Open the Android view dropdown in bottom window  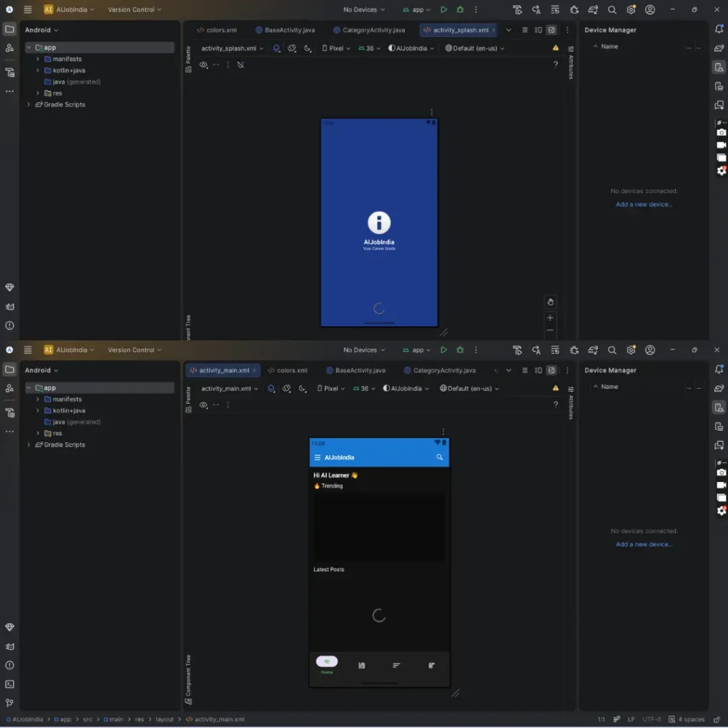(42, 370)
